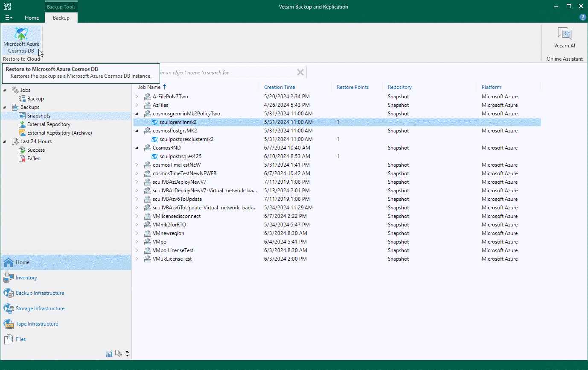The image size is (588, 370).
Task: Click the AzFiles job icon
Action: tap(148, 105)
